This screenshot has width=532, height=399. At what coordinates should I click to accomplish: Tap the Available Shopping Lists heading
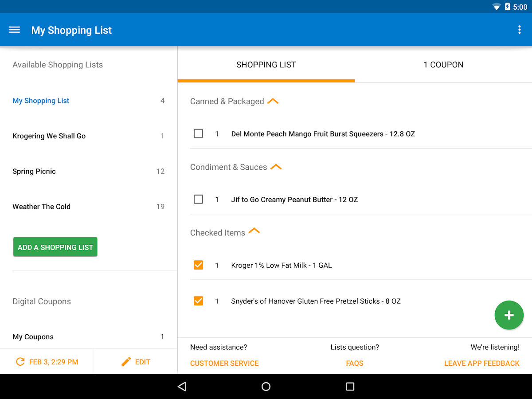(x=58, y=65)
